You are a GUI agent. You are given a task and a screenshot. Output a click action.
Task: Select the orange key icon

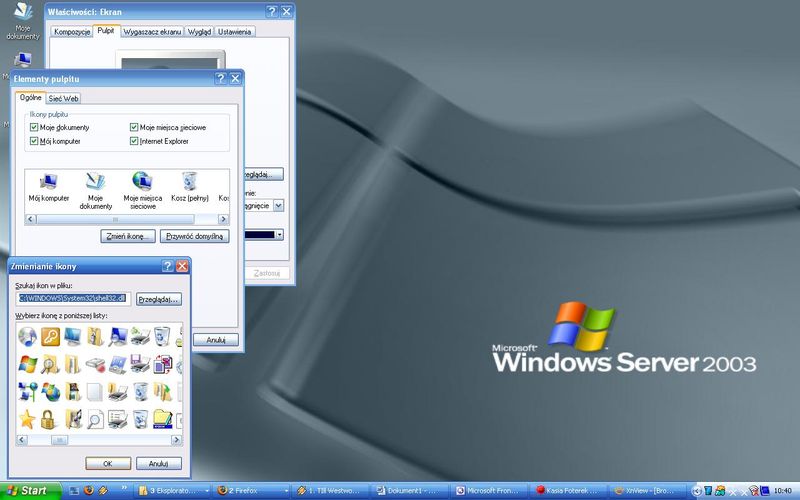click(x=50, y=337)
